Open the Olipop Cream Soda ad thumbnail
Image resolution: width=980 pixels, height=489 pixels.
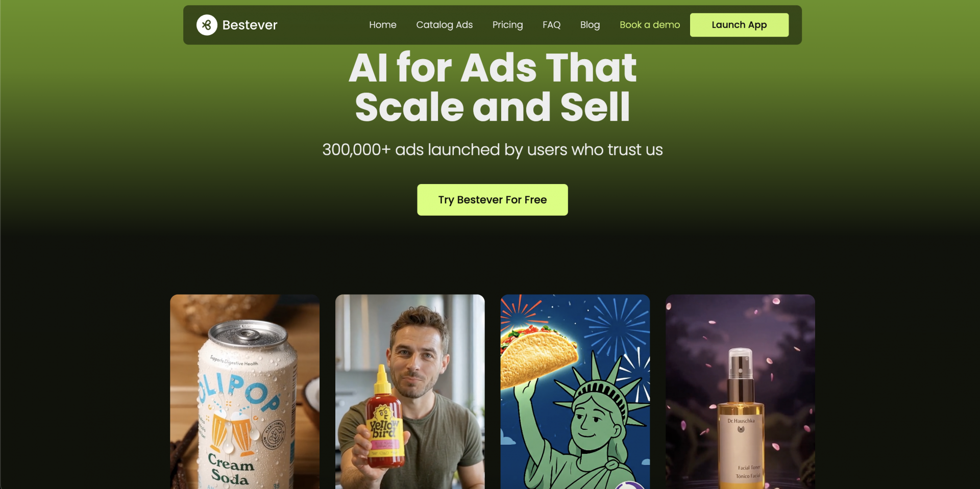(244, 392)
